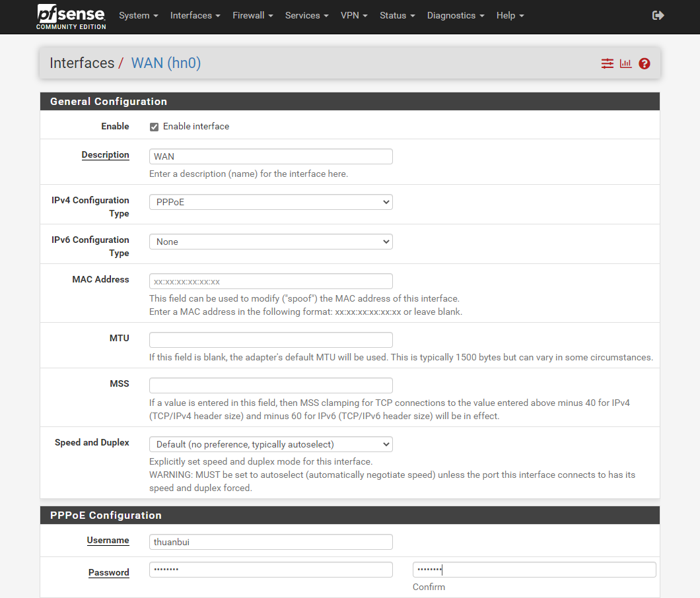Expand the Speed and Duplex dropdown
This screenshot has width=700, height=598.
pos(271,444)
